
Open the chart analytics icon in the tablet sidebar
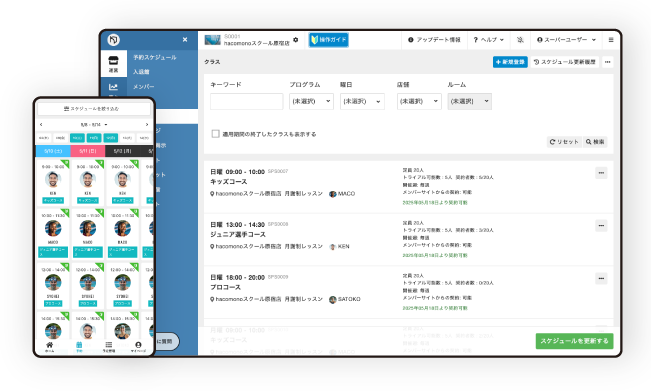click(x=113, y=87)
